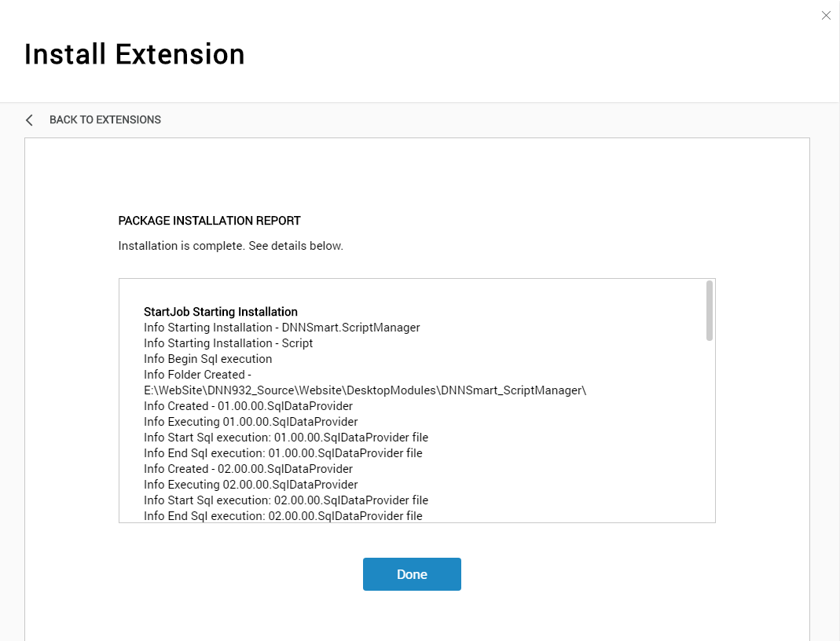Click the installation log scrollbar thumb

(710, 310)
